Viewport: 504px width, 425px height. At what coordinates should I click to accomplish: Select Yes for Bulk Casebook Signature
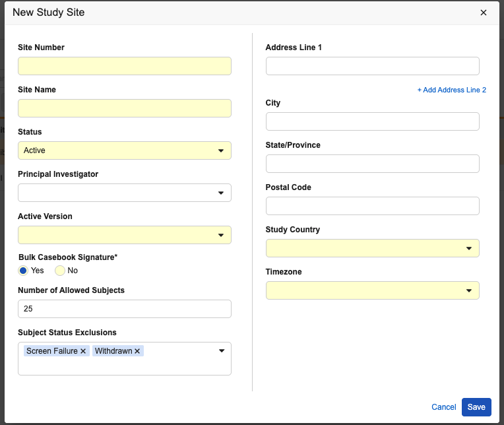[23, 271]
